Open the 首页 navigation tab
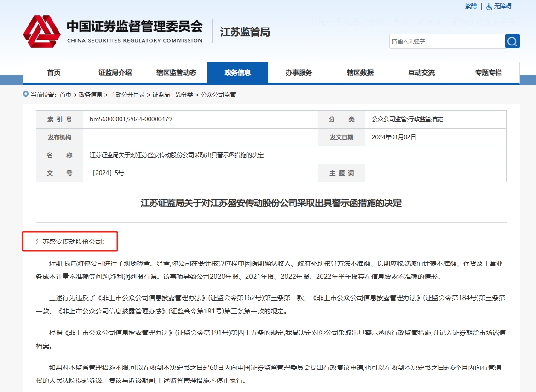The height and width of the screenshot is (392, 536). [54, 73]
